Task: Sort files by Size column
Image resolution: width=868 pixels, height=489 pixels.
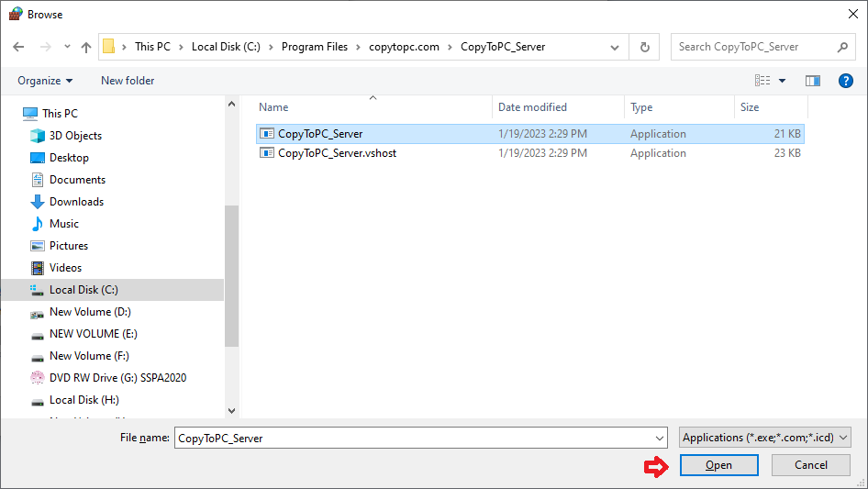Action: click(x=771, y=107)
